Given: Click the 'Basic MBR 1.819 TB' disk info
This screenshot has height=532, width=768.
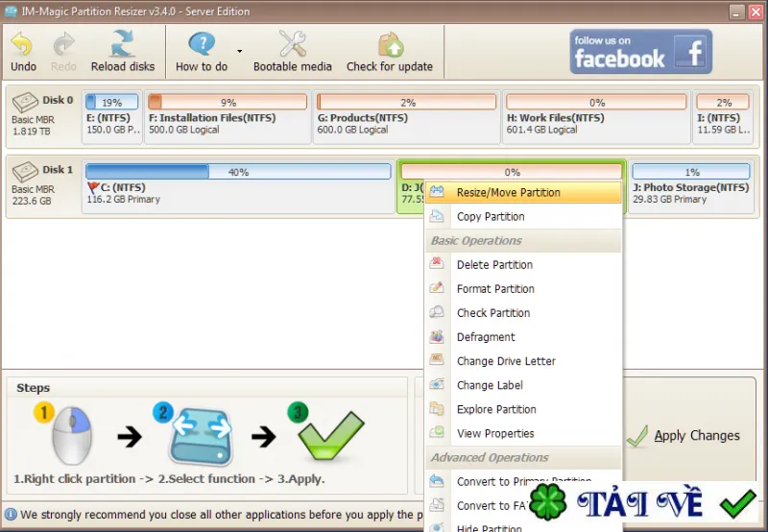Looking at the screenshot, I should (33, 126).
